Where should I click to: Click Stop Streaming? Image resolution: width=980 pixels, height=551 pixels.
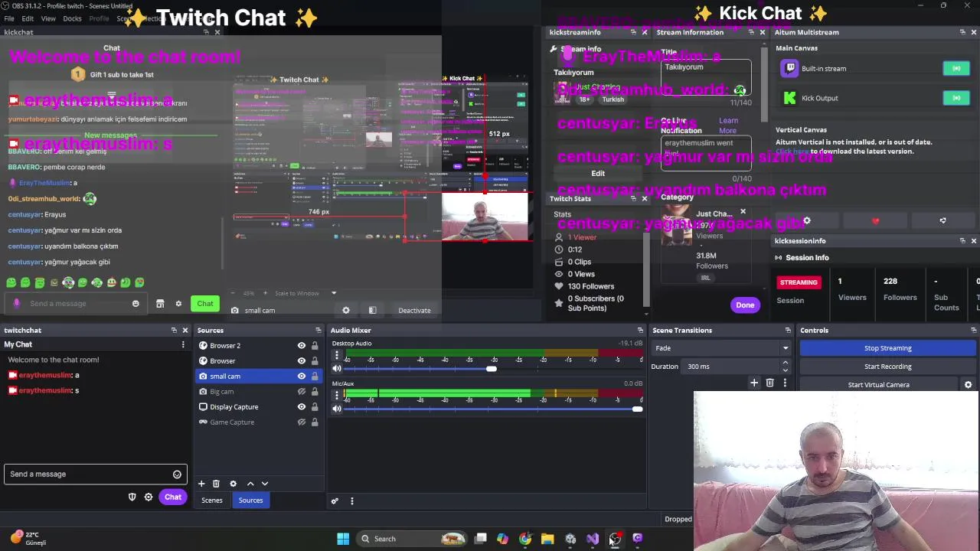point(888,348)
